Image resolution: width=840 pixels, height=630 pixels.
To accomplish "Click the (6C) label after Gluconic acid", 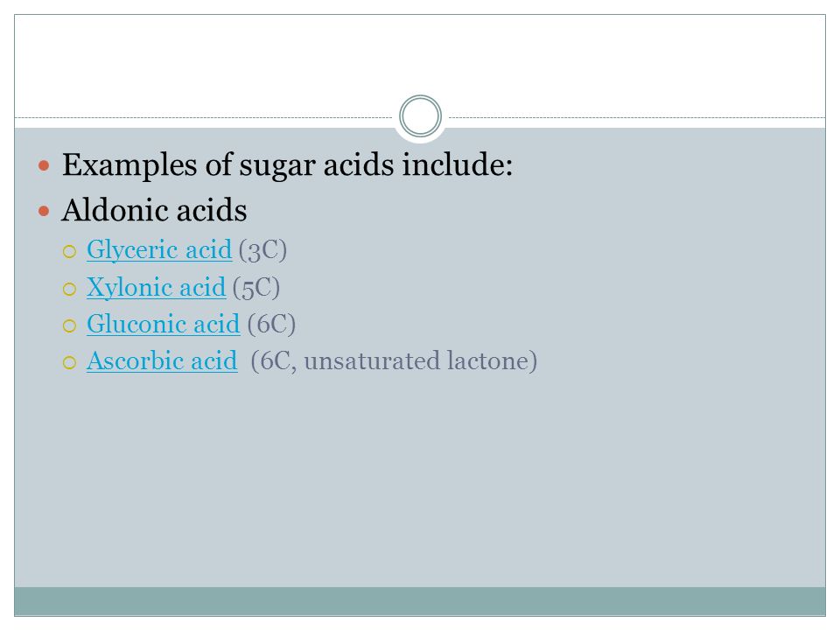I will [271, 325].
